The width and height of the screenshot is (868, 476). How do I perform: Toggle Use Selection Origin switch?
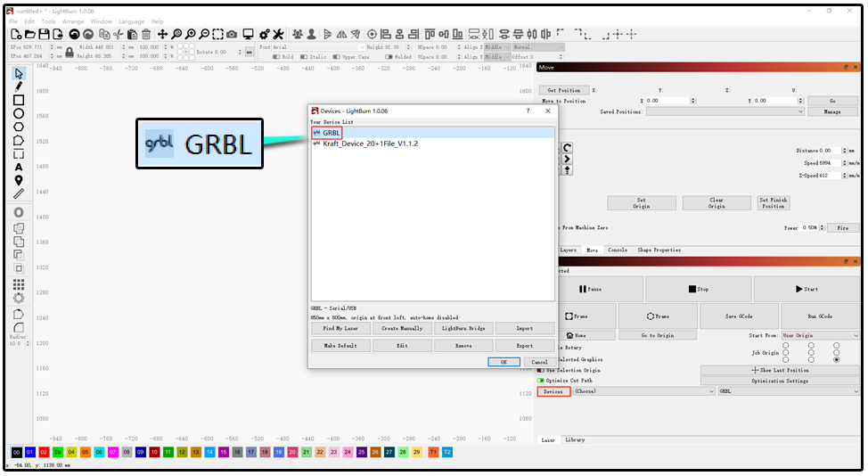pos(541,370)
